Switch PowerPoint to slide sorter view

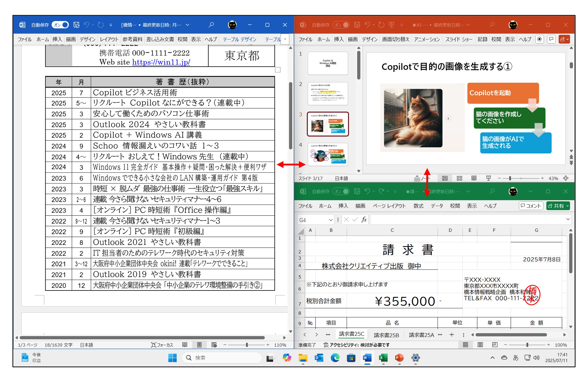[x=459, y=178]
